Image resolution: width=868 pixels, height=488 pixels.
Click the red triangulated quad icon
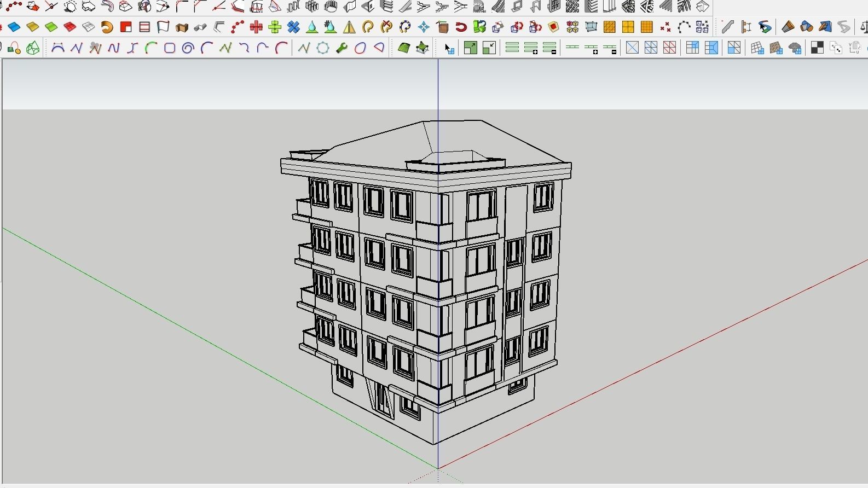(669, 48)
